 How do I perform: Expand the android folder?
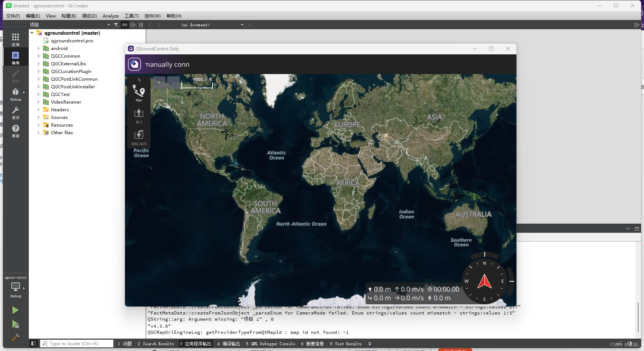tap(38, 48)
